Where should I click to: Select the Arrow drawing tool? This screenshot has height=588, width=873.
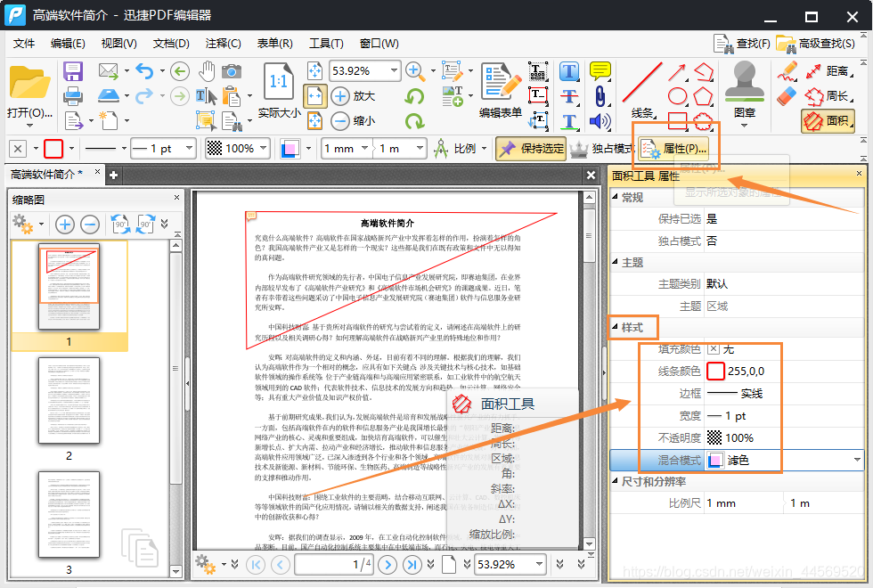coord(677,72)
